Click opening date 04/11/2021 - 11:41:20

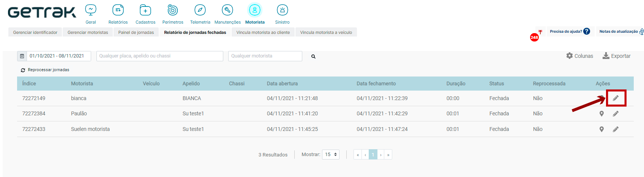coord(292,113)
